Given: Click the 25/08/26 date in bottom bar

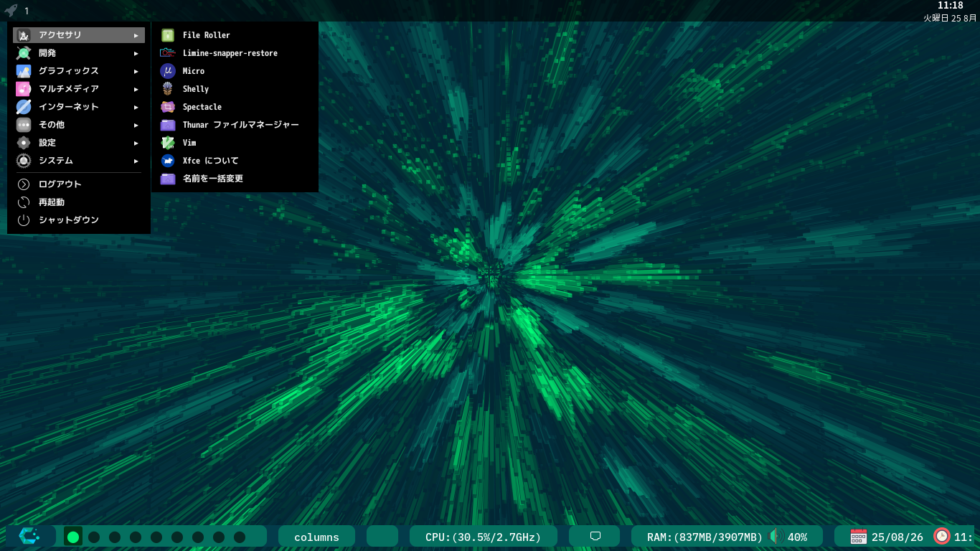Looking at the screenshot, I should pos(897,537).
